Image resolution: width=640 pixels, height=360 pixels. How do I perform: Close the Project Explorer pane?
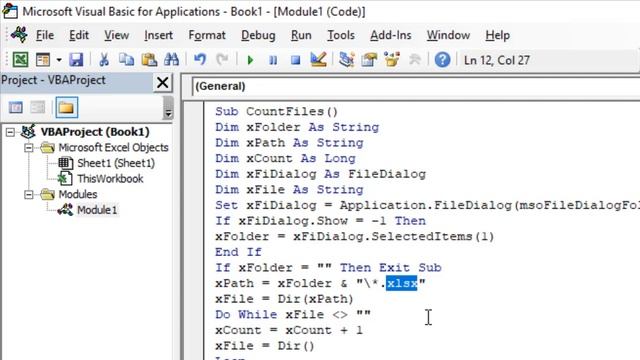[x=162, y=82]
